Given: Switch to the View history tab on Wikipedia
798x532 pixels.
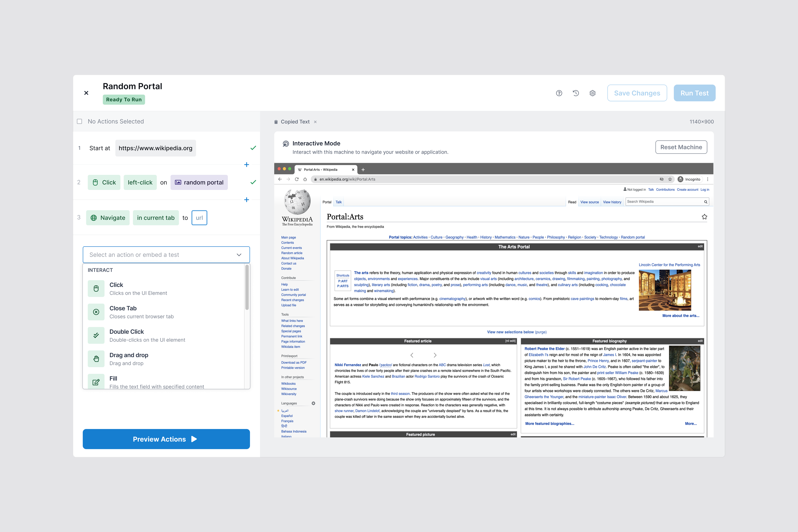Looking at the screenshot, I should pyautogui.click(x=612, y=202).
